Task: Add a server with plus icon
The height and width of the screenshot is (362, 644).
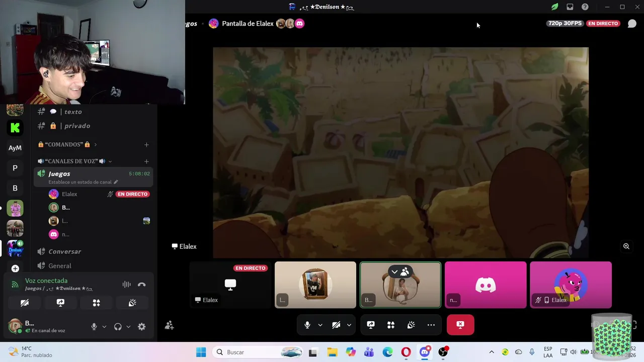Action: pos(15,268)
